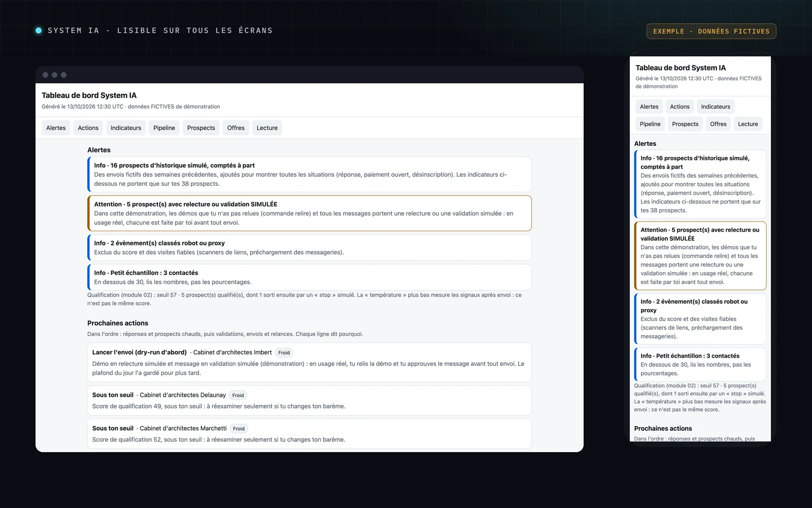This screenshot has height=508, width=812.
Task: Open the 16 prospects d'historique alert in desktop window
Action: pos(310,174)
